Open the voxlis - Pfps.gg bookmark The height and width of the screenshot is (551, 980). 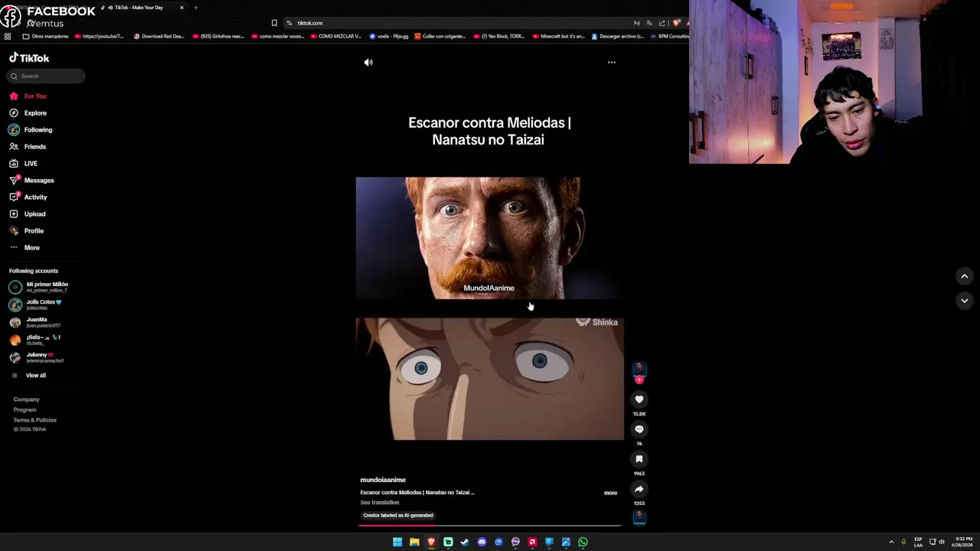coord(389,37)
